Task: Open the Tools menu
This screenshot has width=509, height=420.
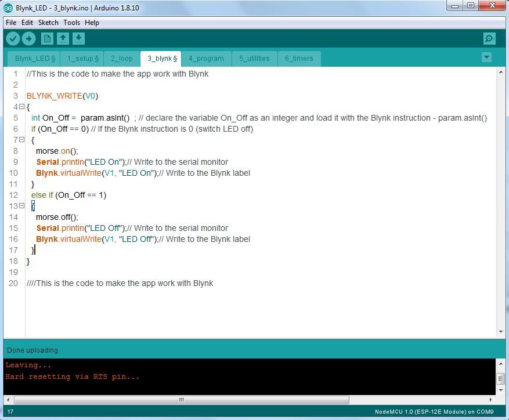Action: (x=71, y=23)
